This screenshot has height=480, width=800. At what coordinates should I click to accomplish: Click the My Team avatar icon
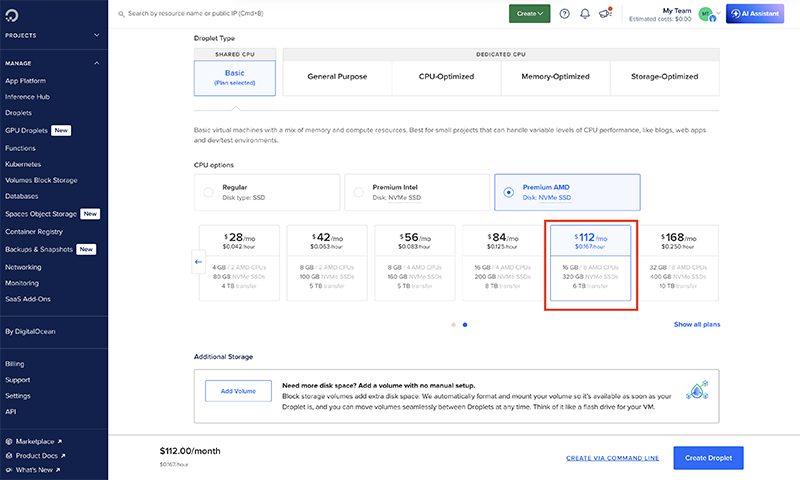(x=706, y=14)
